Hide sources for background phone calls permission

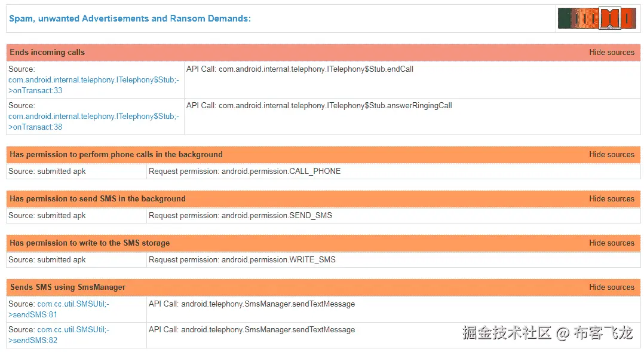click(611, 155)
